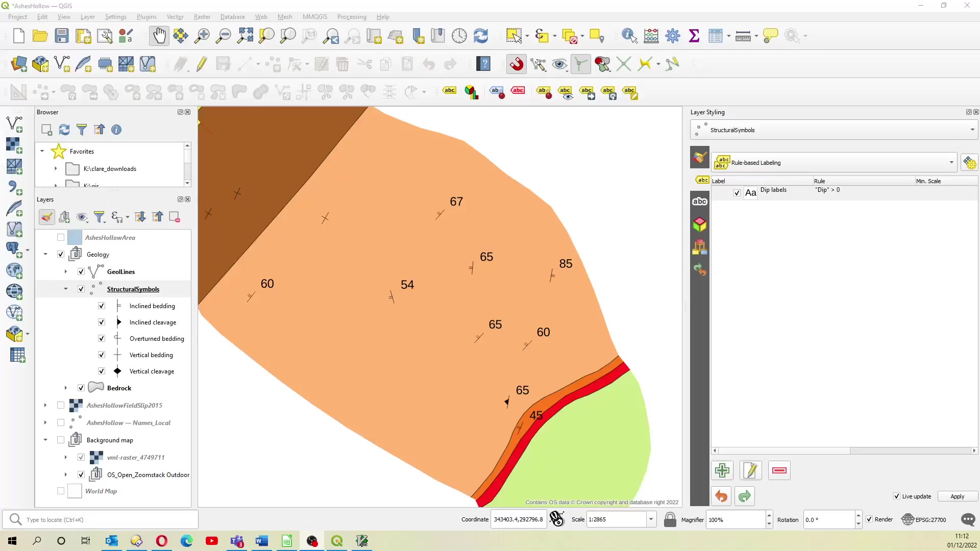980x551 pixels.
Task: Click the Add rule button in Layer Styling
Action: [722, 470]
